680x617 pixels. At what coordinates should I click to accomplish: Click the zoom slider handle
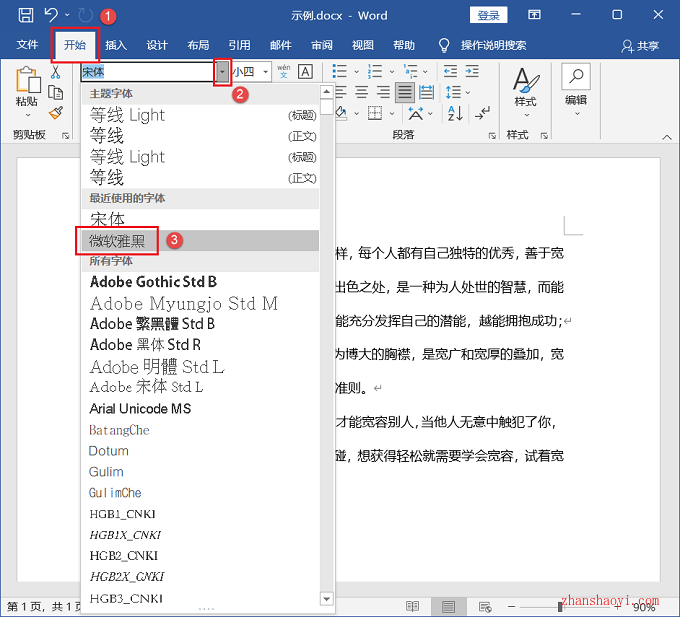560,607
